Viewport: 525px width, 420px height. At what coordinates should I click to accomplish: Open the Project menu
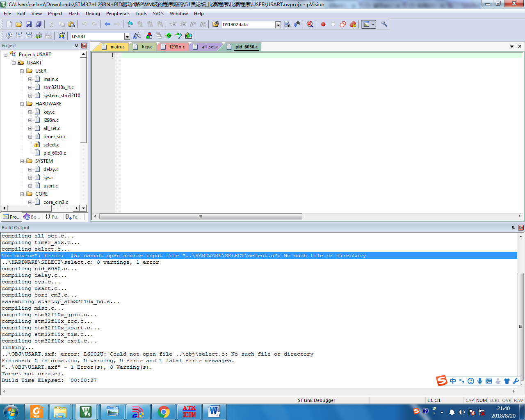coord(55,14)
